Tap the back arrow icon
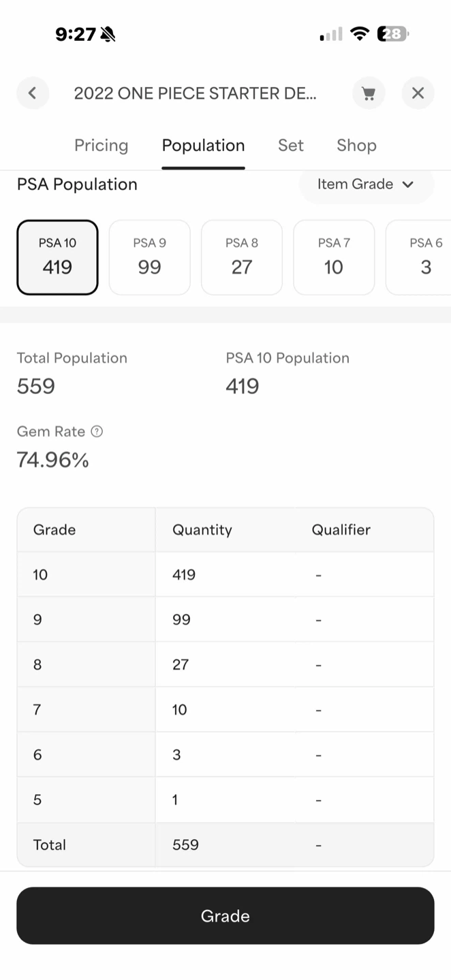 point(33,93)
